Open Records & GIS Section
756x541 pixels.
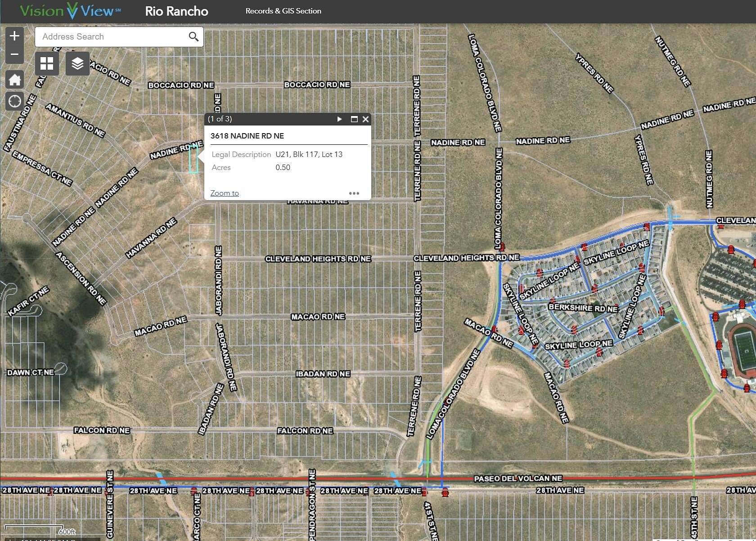(x=283, y=11)
